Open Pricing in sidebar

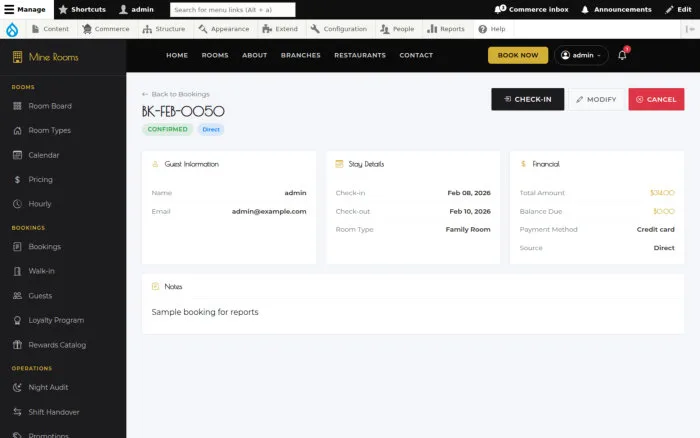pos(40,179)
